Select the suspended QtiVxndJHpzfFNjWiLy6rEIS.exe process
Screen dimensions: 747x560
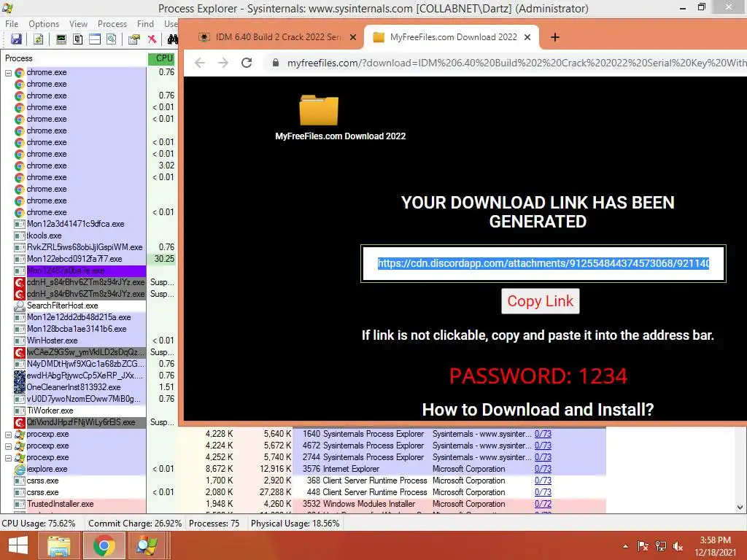coord(80,422)
